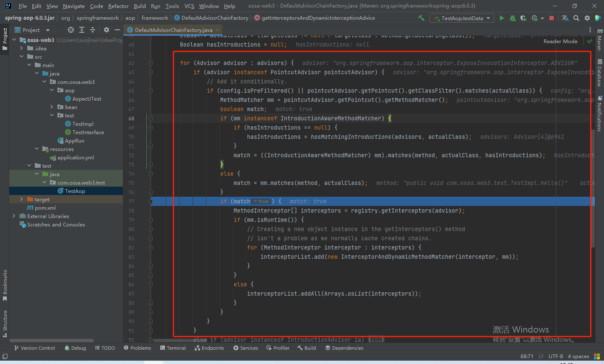This screenshot has height=364, width=604.
Task: Open the dropdown arrow next to profiler run
Action: (542, 18)
